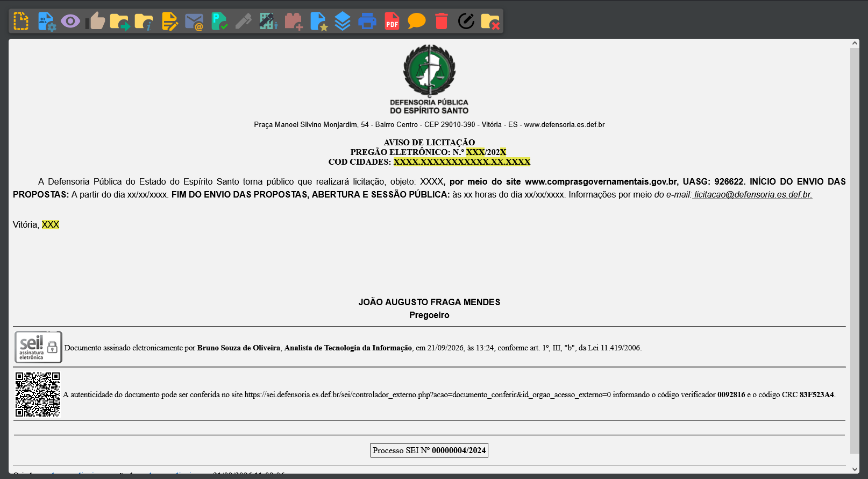Click the highlighted COD CIDADES placeholder
Viewport: 868px width, 479px height.
[x=462, y=161]
